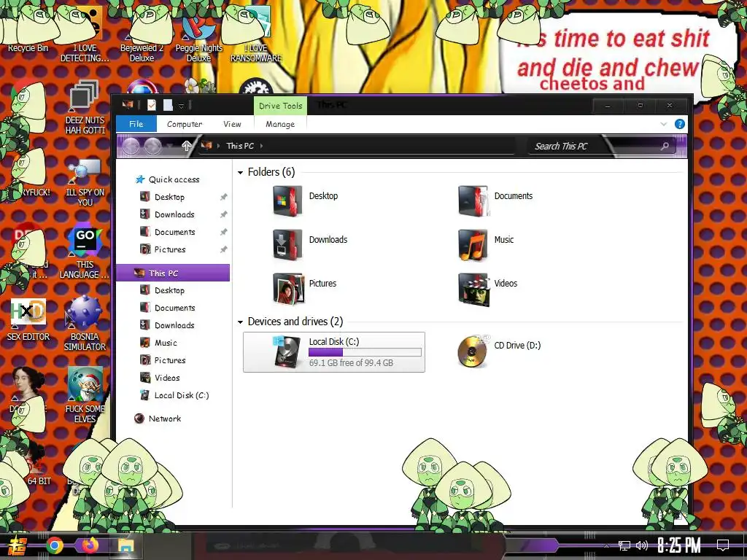Open the notification center icon
747x560 pixels.
click(723, 545)
